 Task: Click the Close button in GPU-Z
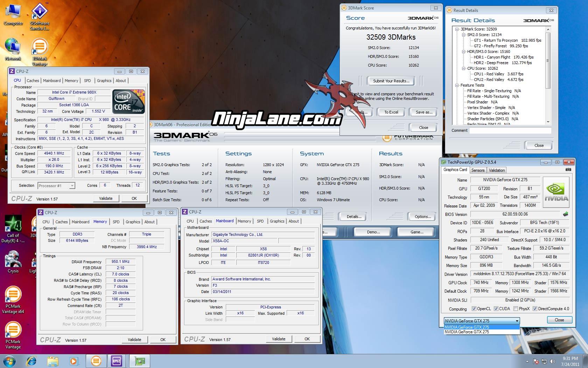[559, 320]
